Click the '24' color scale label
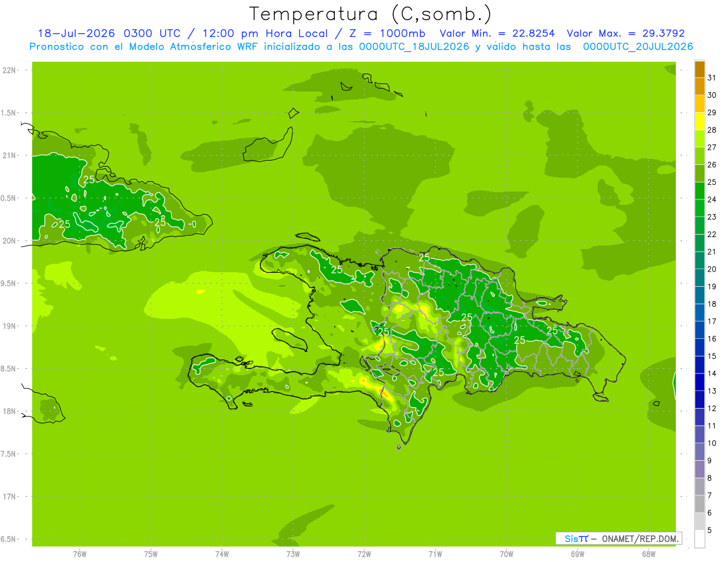The image size is (728, 562). tap(712, 199)
